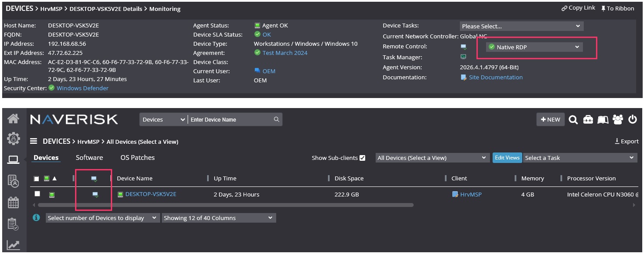Screen dimensions: 644x254
Task: Click the table horizontal scrollbar
Action: click(226, 205)
